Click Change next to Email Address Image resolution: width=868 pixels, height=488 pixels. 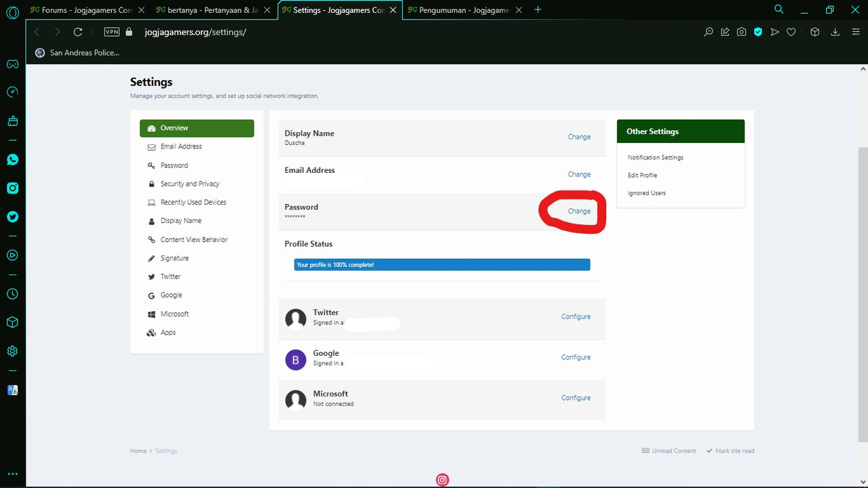(x=579, y=174)
